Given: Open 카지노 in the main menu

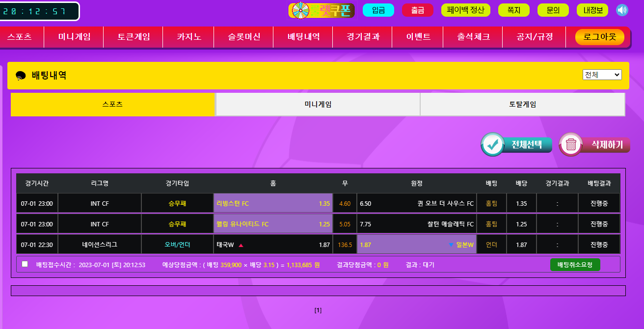Looking at the screenshot, I should click(189, 37).
